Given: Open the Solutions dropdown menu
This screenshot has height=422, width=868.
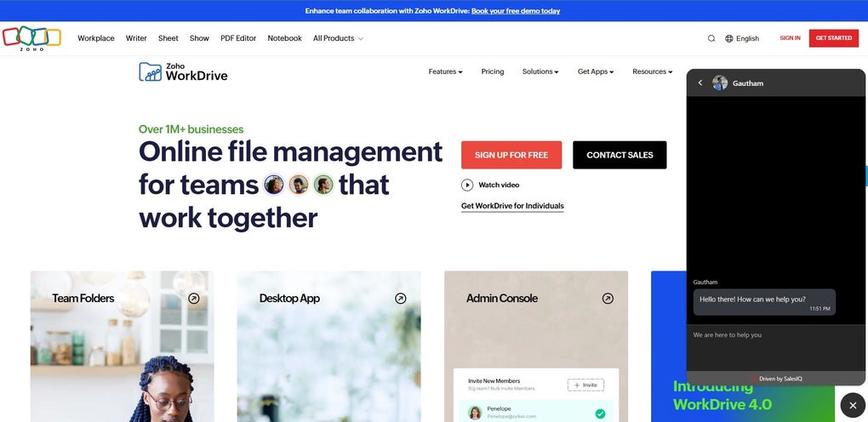Looking at the screenshot, I should 540,71.
